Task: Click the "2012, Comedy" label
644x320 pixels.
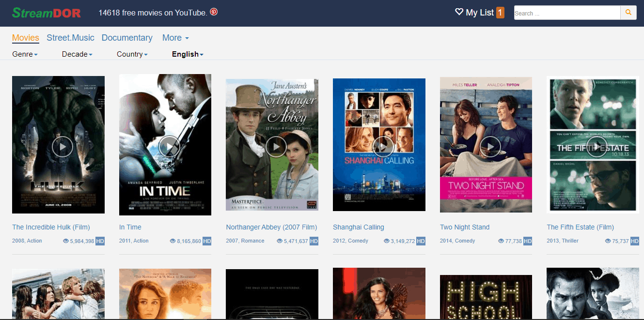Action: click(350, 241)
